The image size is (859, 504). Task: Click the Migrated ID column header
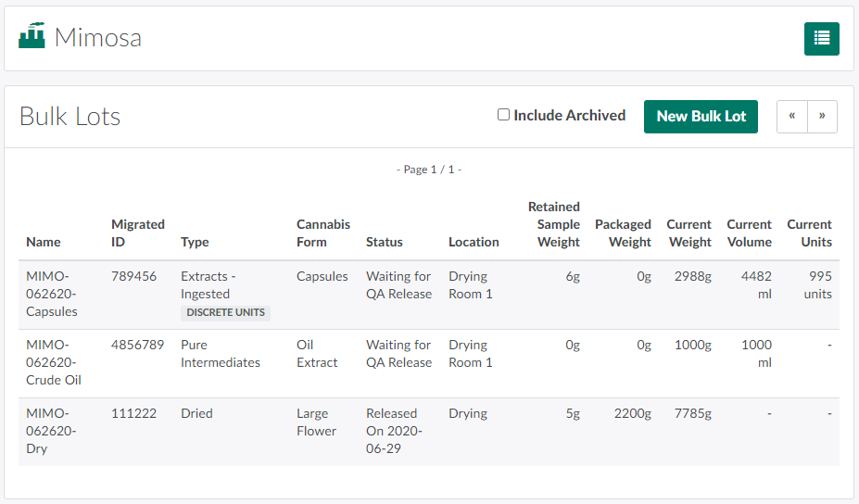click(137, 233)
